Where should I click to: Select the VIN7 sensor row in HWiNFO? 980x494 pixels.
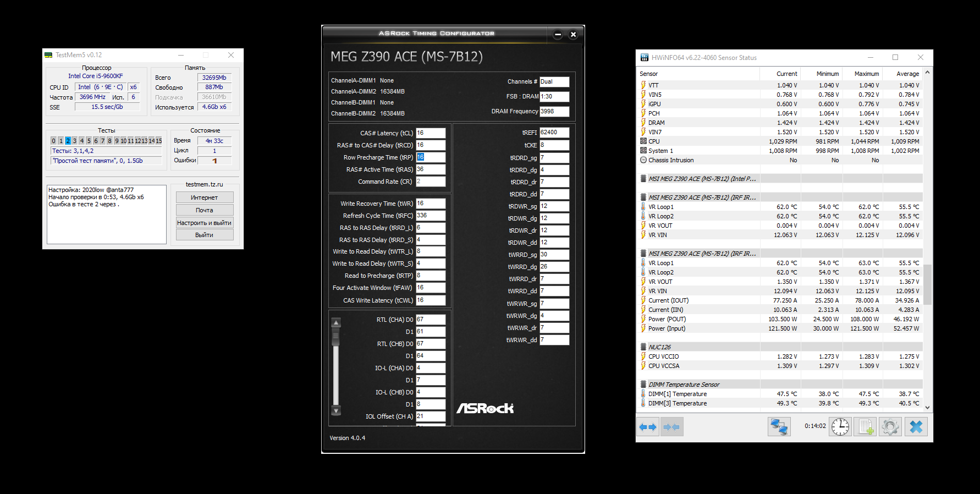tap(779, 132)
